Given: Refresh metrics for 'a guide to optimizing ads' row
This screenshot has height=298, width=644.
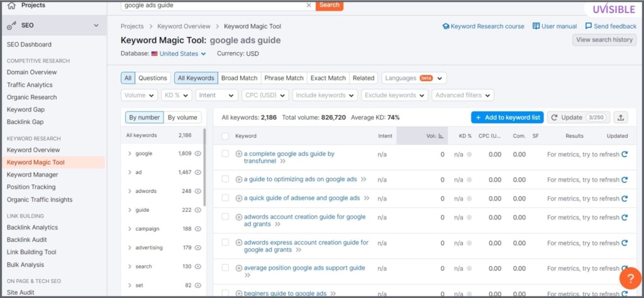Looking at the screenshot, I should point(625,180).
